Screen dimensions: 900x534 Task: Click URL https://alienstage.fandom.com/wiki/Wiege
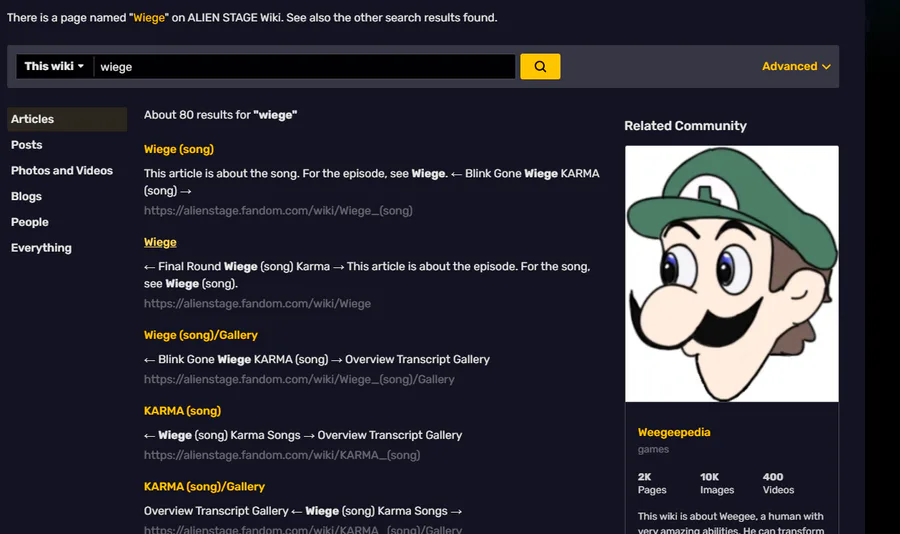[x=257, y=304]
